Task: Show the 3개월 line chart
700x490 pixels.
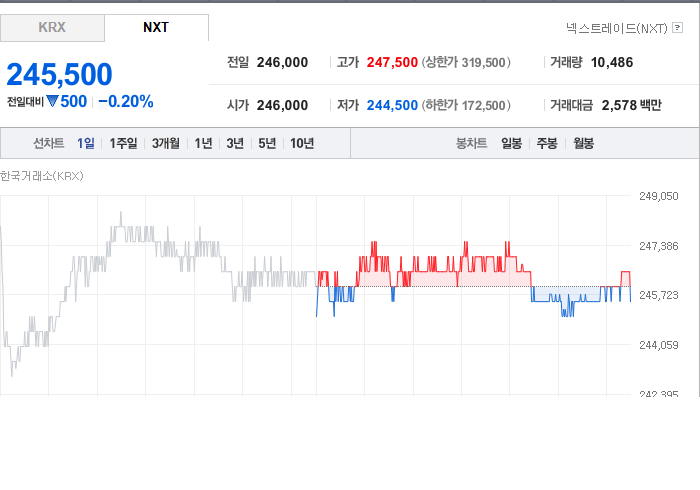Action: pyautogui.click(x=166, y=143)
